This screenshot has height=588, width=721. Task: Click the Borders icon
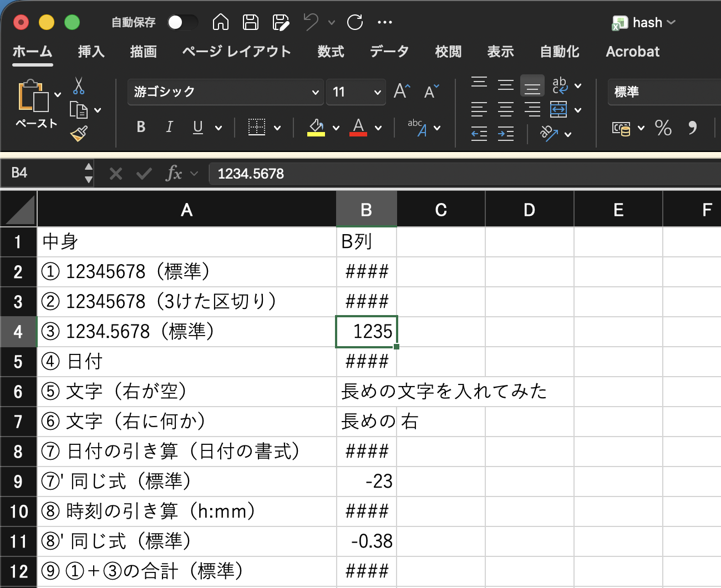pos(256,128)
